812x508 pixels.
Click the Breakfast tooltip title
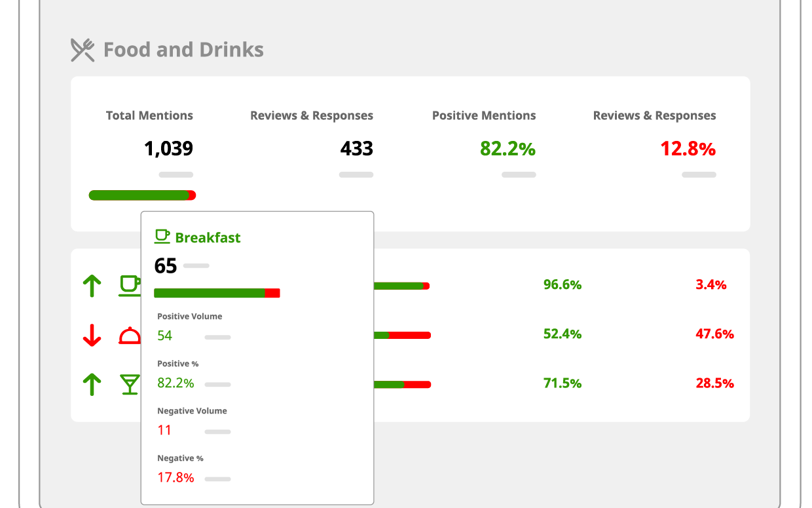point(208,237)
